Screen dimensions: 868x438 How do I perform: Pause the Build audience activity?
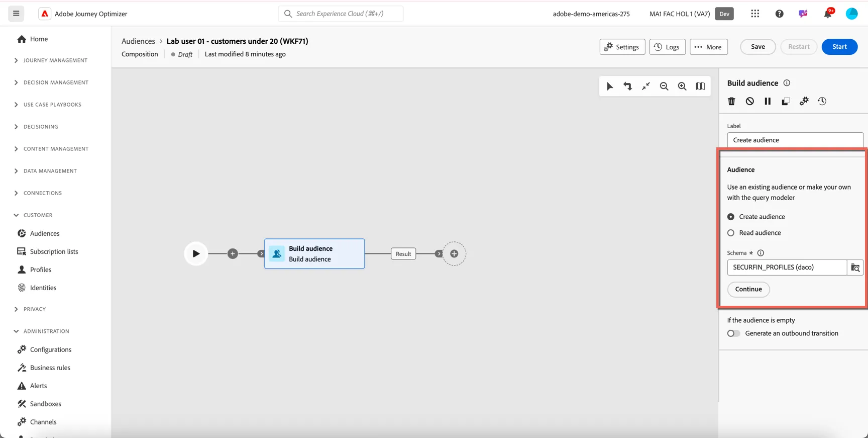pyautogui.click(x=768, y=101)
